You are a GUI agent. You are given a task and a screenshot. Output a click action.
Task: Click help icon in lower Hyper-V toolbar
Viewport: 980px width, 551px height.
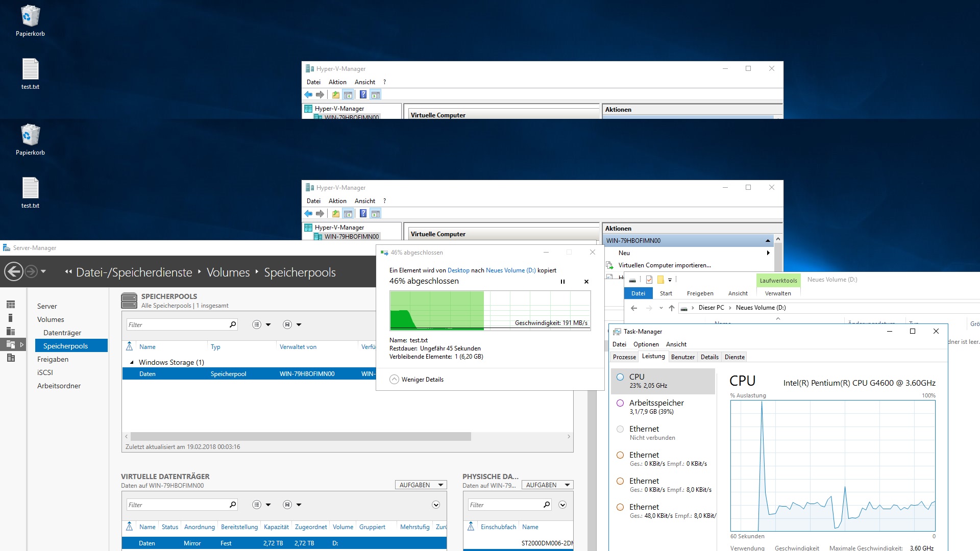(x=363, y=213)
